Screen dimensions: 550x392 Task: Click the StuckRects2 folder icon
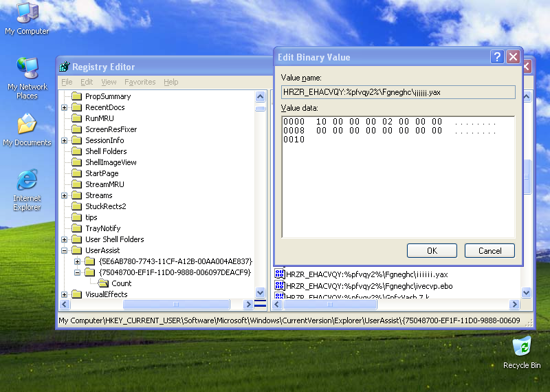click(x=76, y=206)
